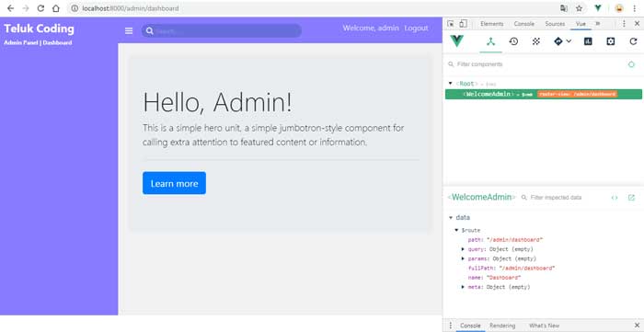Screen dimensions: 644x332
Task: Click the name "Dashboard" value
Action: [x=504, y=278]
